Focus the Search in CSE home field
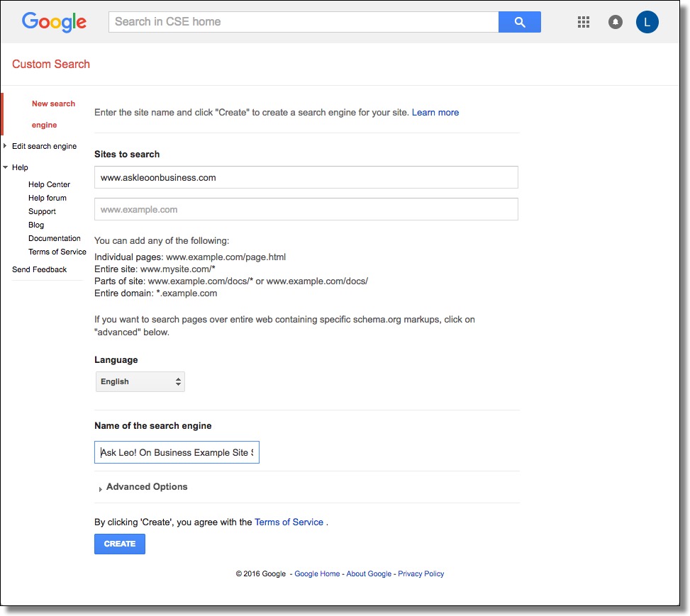 pyautogui.click(x=304, y=22)
